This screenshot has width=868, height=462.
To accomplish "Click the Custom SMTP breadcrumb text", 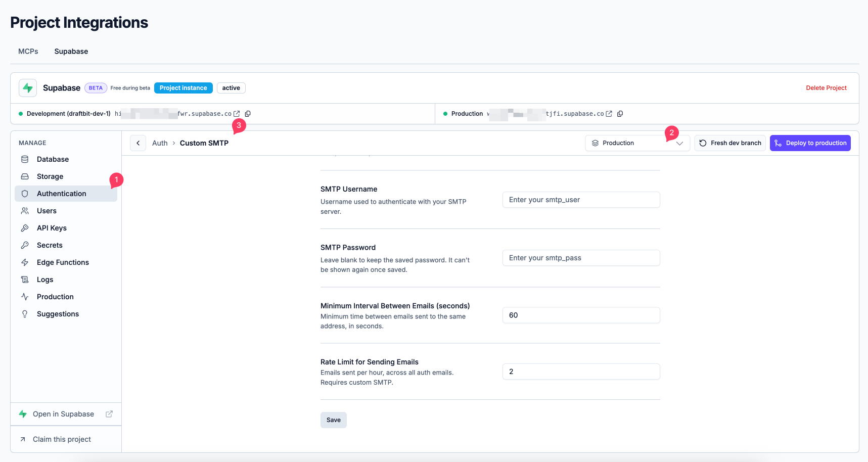I will pos(204,143).
